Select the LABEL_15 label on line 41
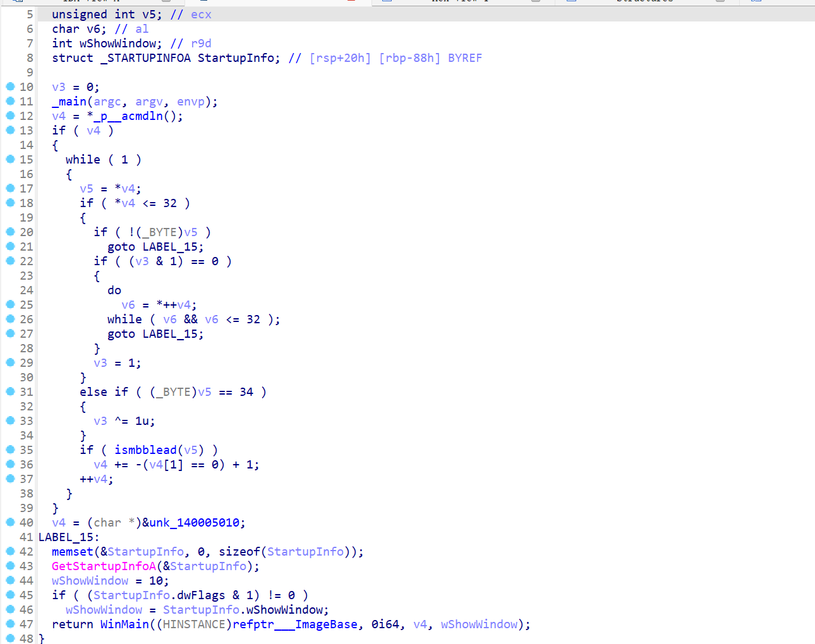815x644 pixels. coord(66,537)
